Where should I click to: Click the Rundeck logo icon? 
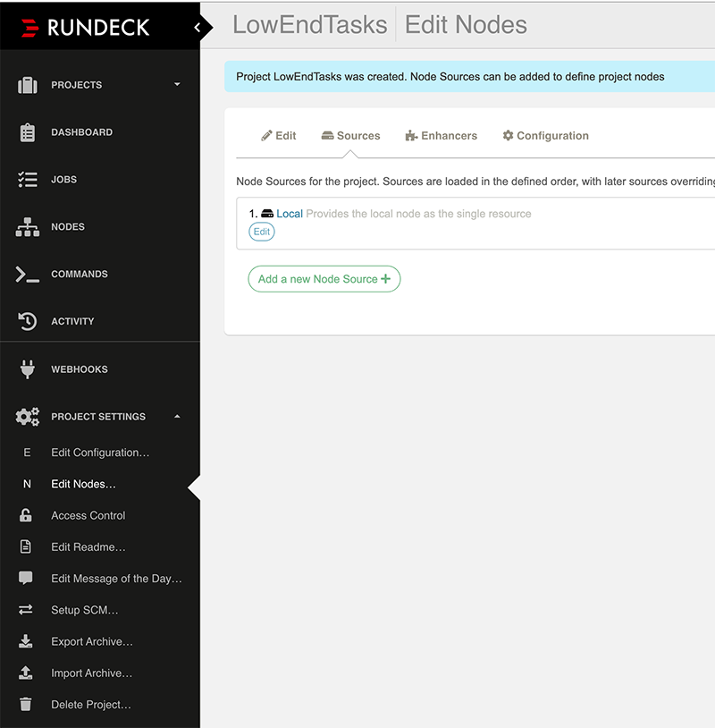click(30, 28)
